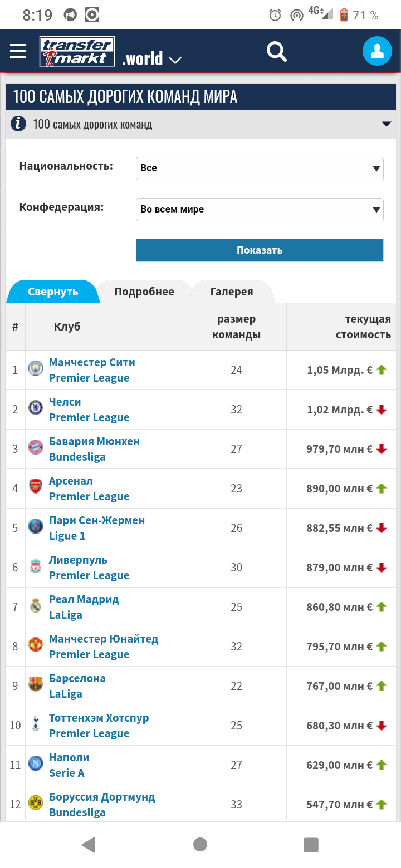The height and width of the screenshot is (868, 401).
Task: Open the .world domain dropdown
Action: (x=152, y=59)
